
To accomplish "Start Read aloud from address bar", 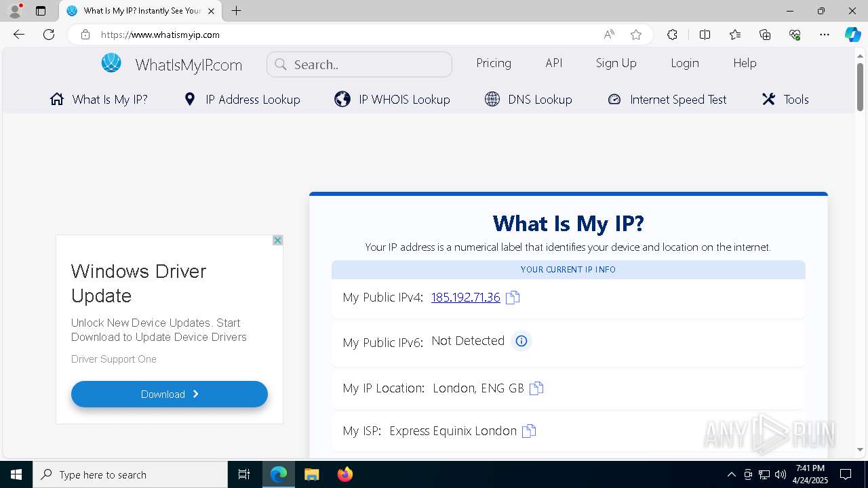I will 609,35.
